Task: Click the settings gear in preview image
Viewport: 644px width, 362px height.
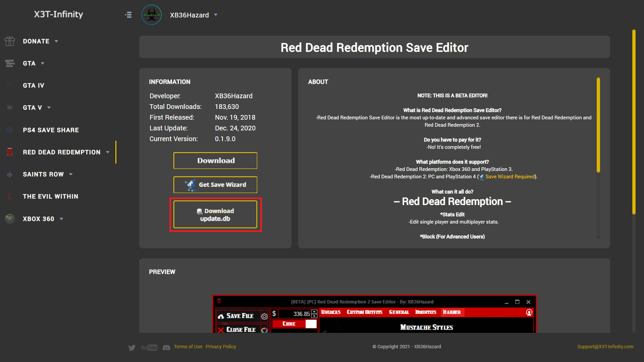Action: point(264,316)
